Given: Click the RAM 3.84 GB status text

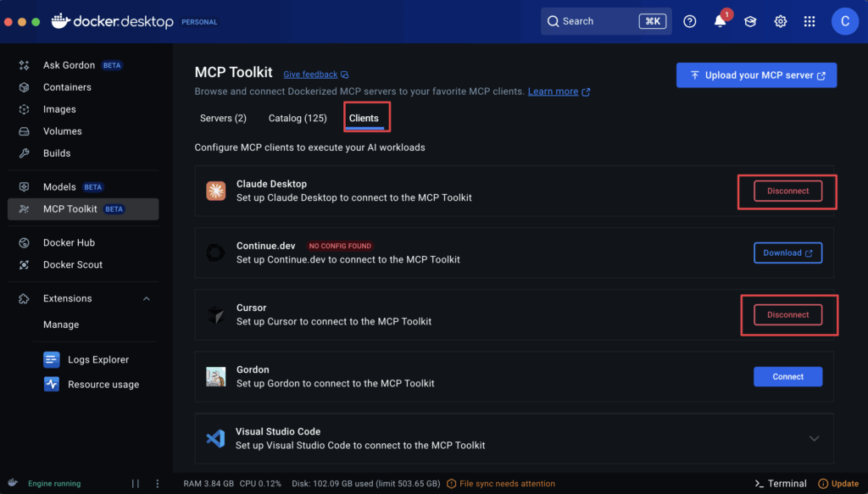Looking at the screenshot, I should [x=209, y=484].
